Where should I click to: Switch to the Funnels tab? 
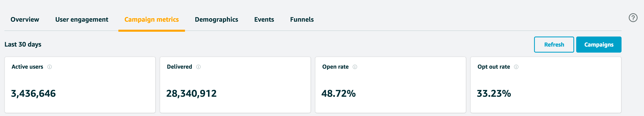point(302,19)
